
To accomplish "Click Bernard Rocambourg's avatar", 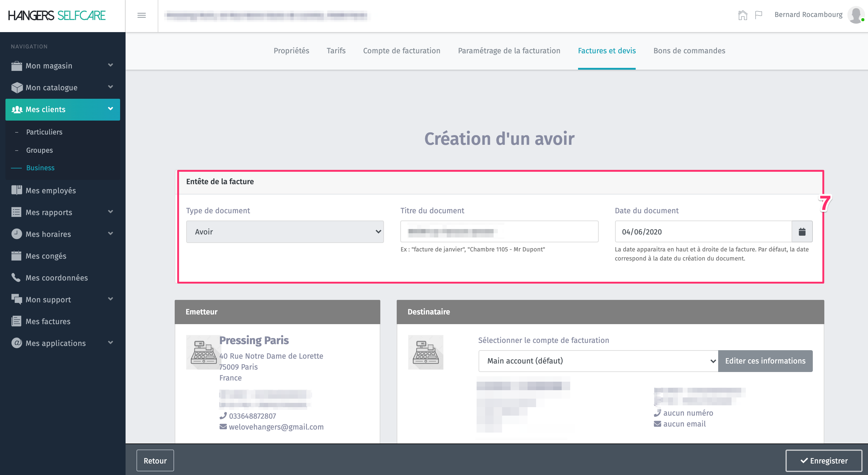I will click(856, 15).
